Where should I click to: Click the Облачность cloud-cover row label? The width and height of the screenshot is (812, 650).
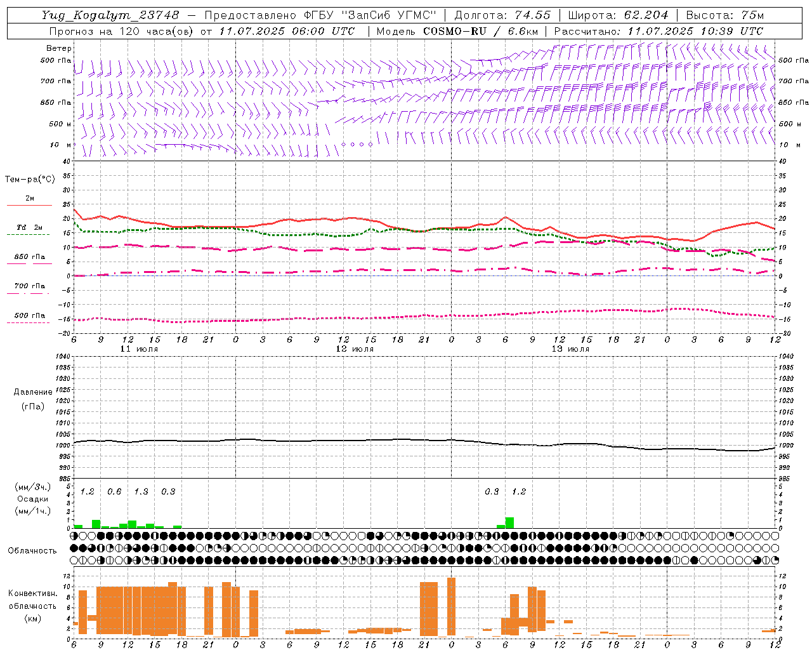[x=32, y=550]
